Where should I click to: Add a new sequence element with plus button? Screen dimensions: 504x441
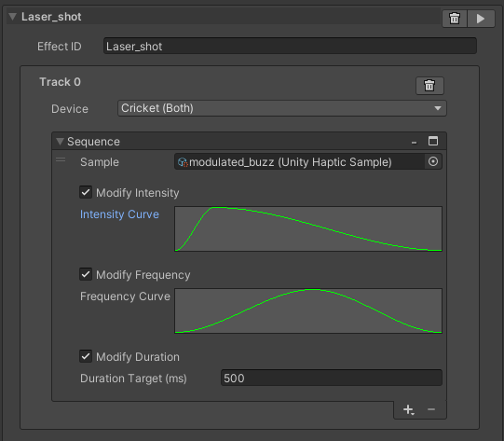coord(409,409)
